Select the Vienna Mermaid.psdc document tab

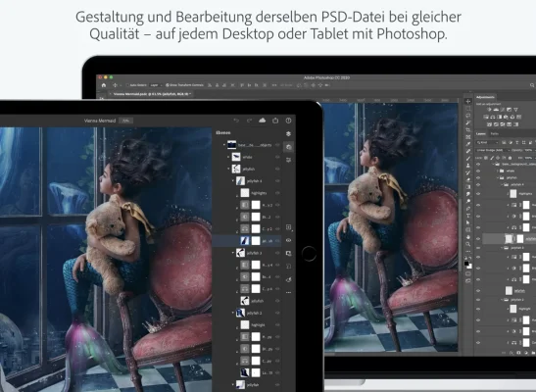tap(152, 94)
